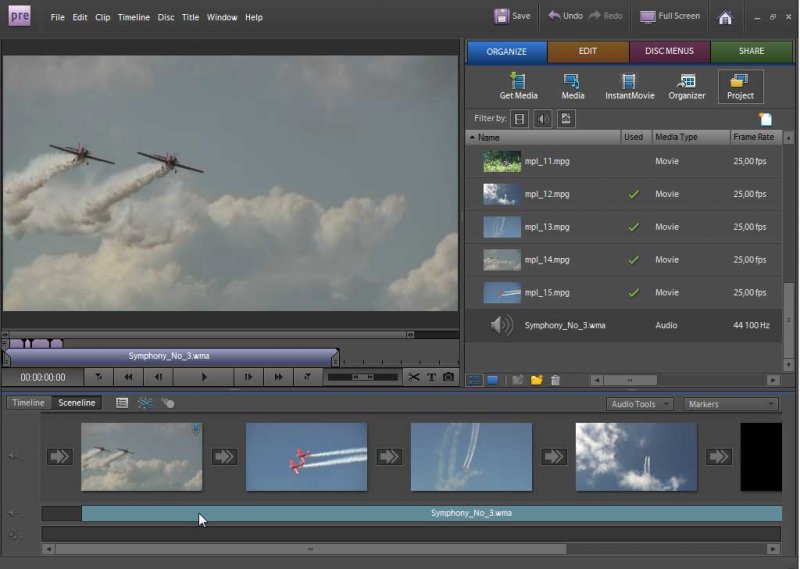The image size is (800, 569).
Task: Select the Add Text tool icon
Action: [x=431, y=377]
